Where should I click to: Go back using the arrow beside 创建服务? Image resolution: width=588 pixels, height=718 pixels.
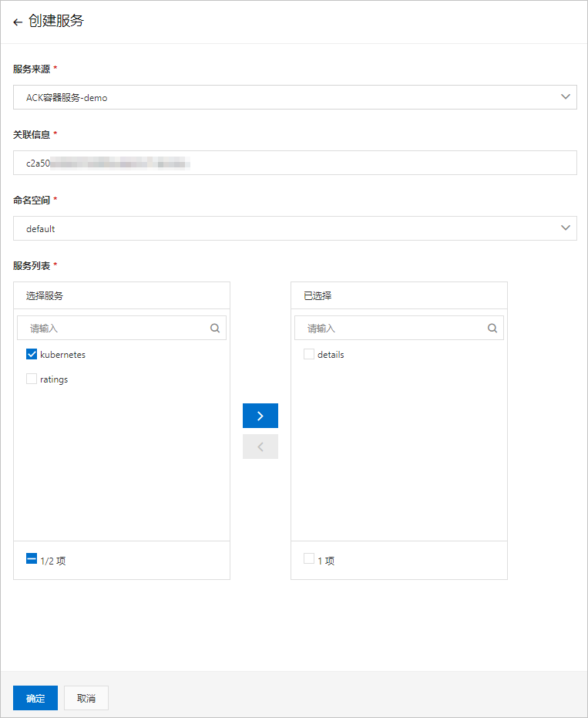18,22
